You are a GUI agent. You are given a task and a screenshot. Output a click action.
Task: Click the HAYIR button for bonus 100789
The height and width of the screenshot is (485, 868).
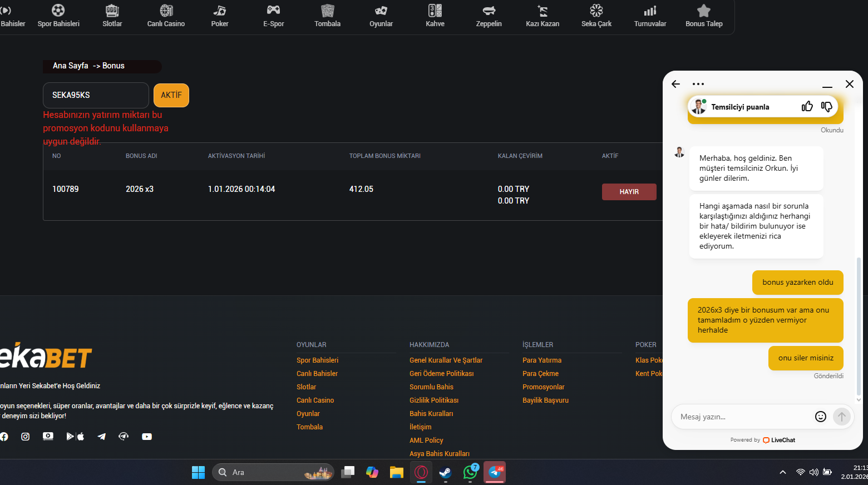click(x=629, y=192)
